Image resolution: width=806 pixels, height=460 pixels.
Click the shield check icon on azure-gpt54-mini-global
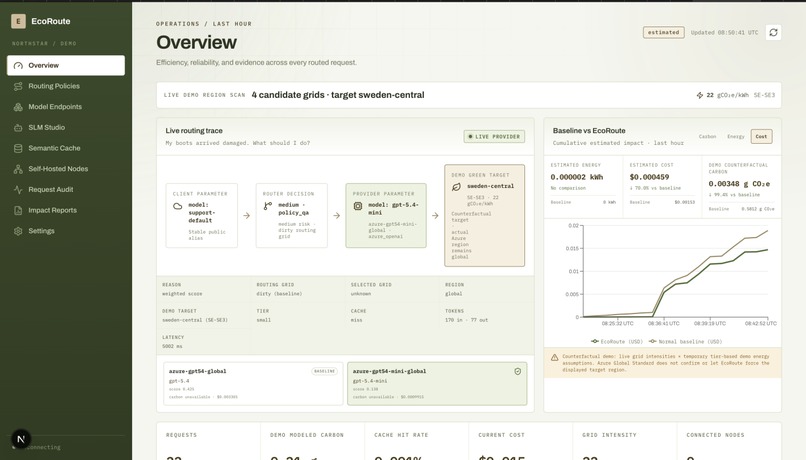517,371
